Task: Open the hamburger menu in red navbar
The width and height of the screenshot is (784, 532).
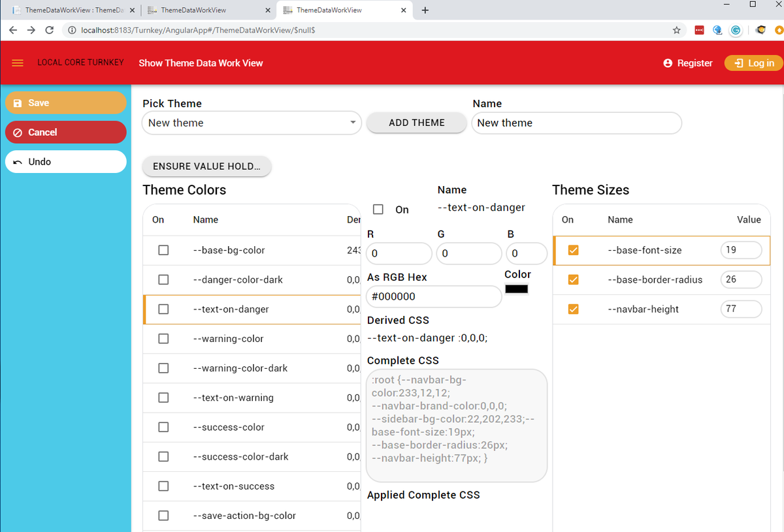Action: point(18,63)
